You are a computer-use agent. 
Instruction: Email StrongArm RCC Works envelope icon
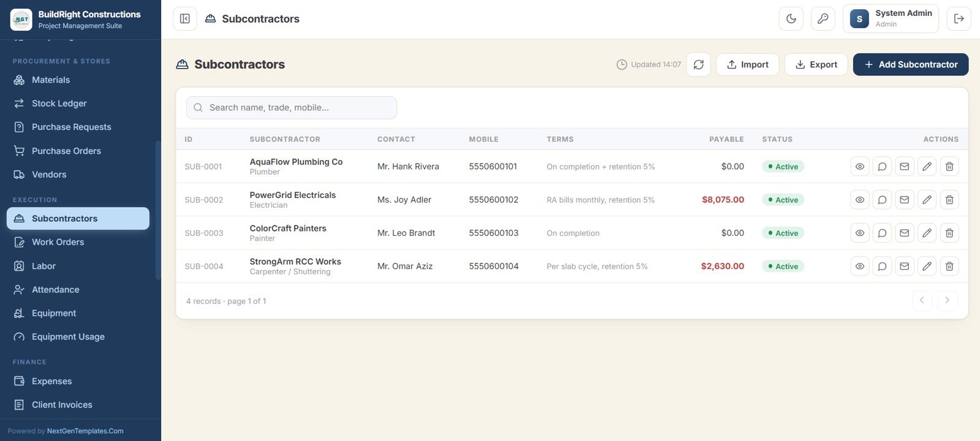click(x=904, y=266)
